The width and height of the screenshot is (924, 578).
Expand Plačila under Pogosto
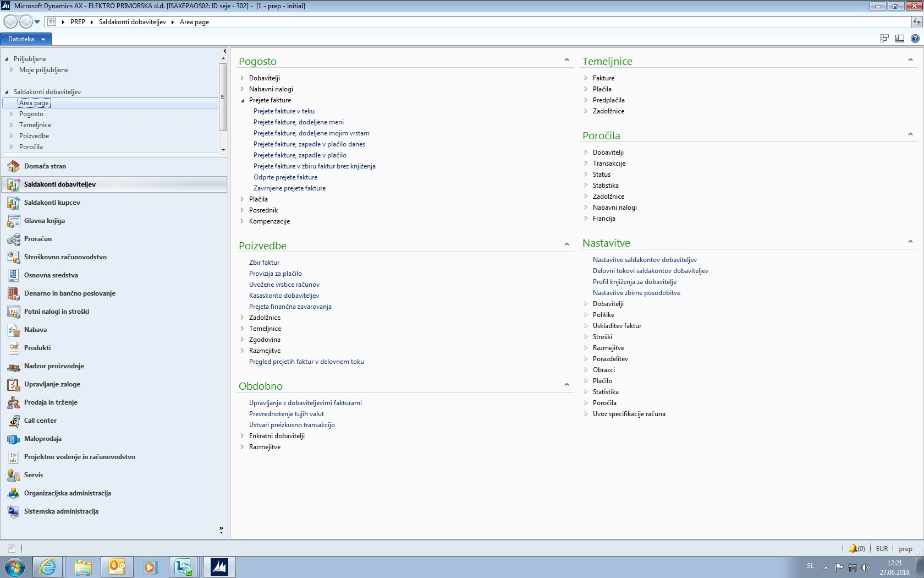coord(242,199)
